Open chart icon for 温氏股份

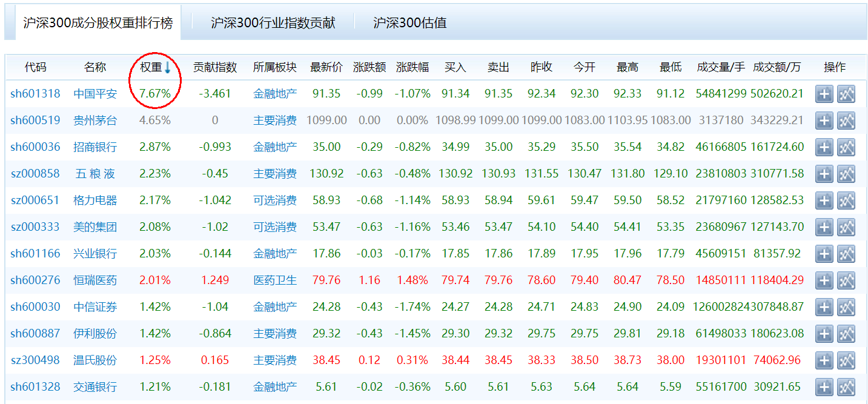click(846, 360)
